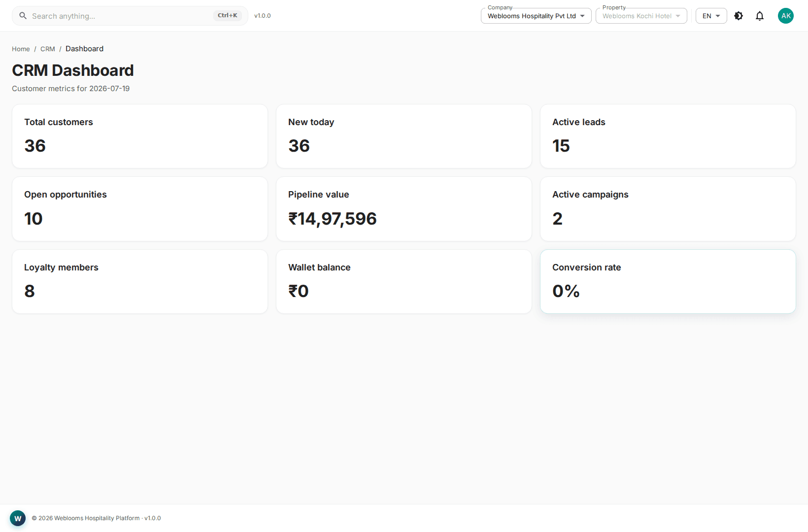Go to Home breadcrumb link

21,49
